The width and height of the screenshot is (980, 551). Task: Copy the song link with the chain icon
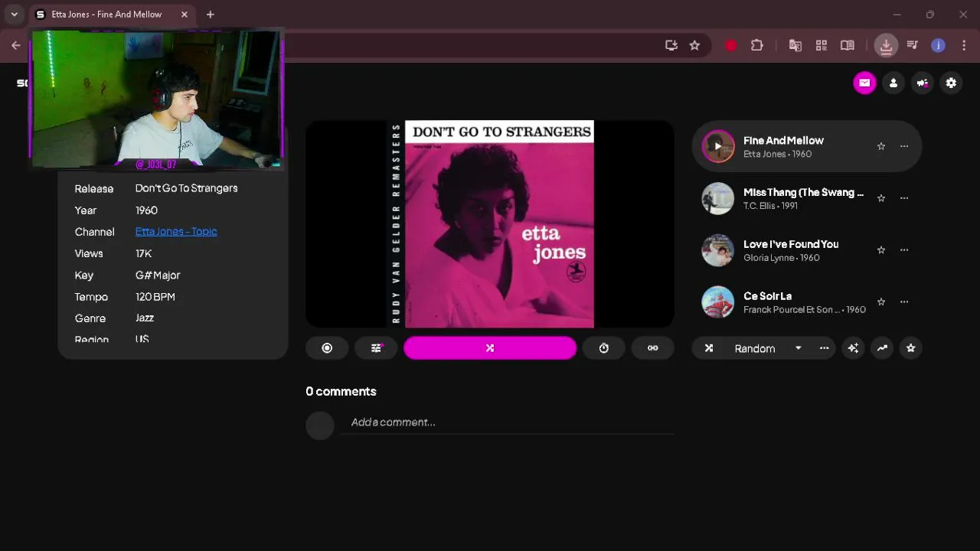pyautogui.click(x=652, y=348)
